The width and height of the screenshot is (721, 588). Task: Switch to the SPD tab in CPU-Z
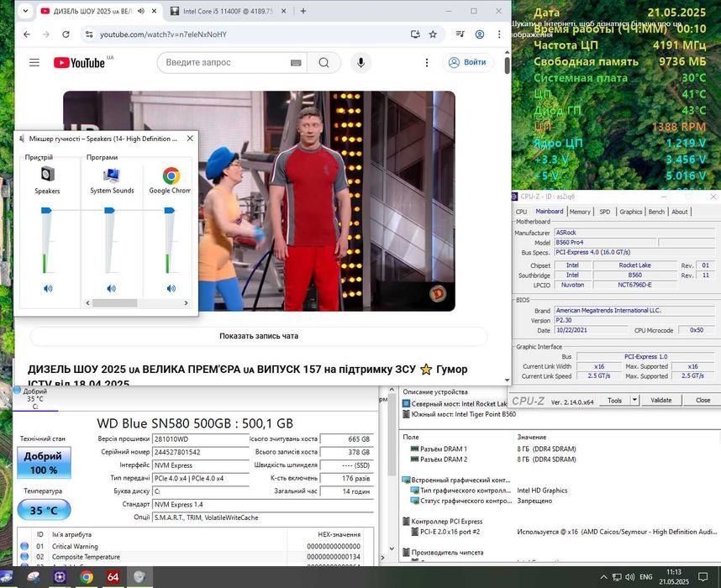point(605,212)
